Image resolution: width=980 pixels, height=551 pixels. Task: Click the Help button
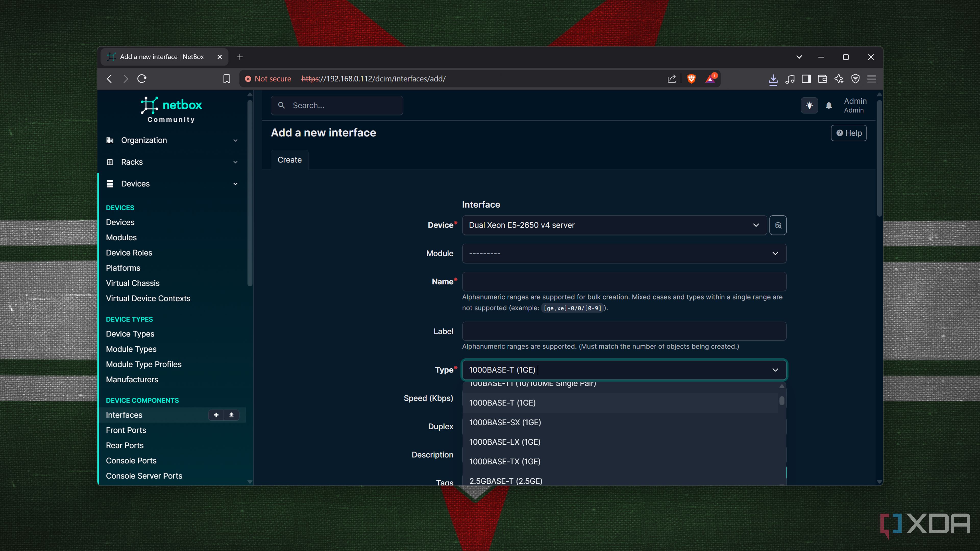pyautogui.click(x=848, y=133)
